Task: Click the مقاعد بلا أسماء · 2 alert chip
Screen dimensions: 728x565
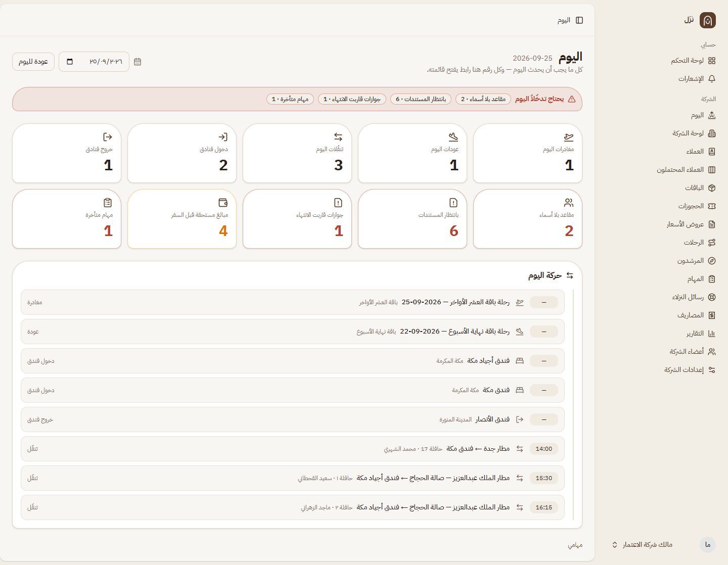Action: 483,99
